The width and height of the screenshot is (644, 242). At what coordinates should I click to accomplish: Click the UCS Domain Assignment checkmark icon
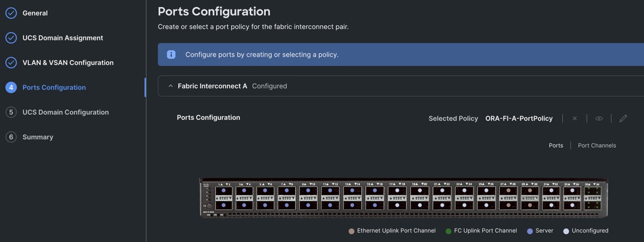click(x=11, y=38)
